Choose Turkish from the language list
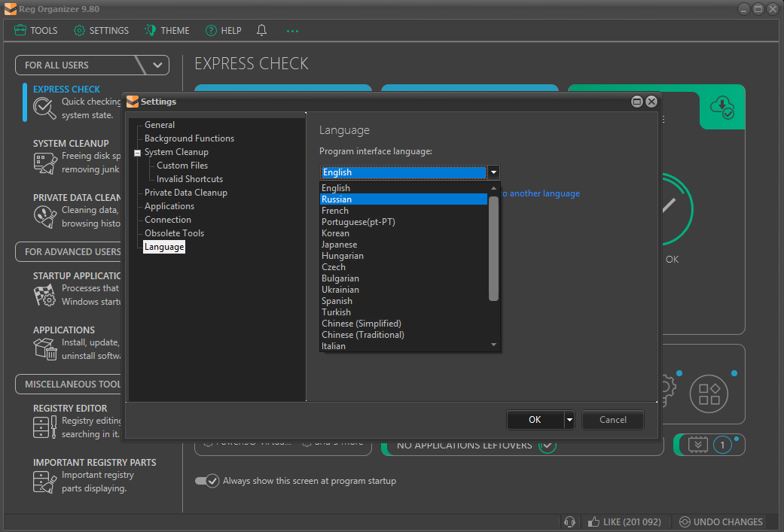Viewport: 784px width, 532px height. coord(404,312)
